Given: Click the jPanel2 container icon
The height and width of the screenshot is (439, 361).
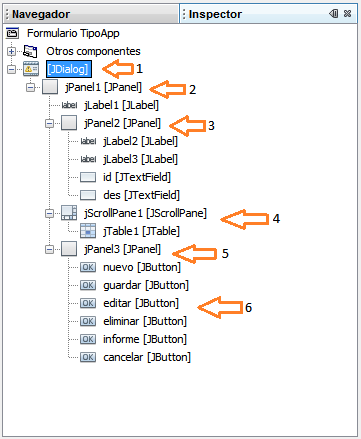Looking at the screenshot, I should click(69, 123).
